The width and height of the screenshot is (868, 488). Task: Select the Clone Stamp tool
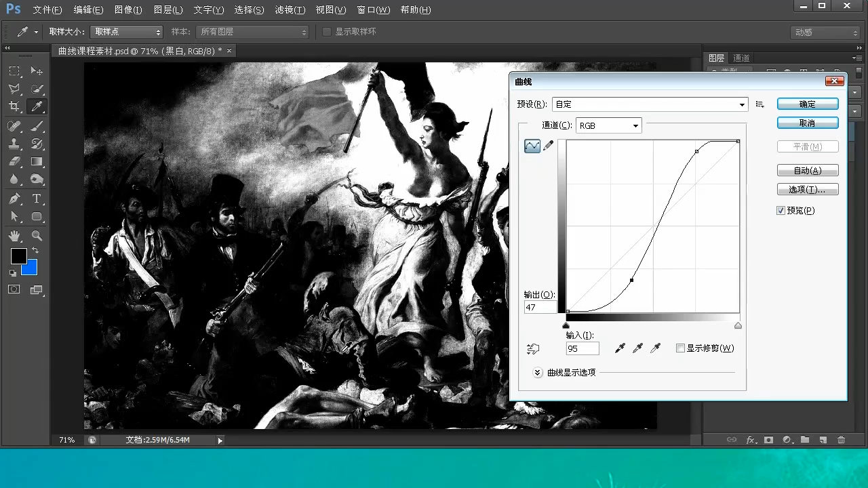tap(14, 144)
